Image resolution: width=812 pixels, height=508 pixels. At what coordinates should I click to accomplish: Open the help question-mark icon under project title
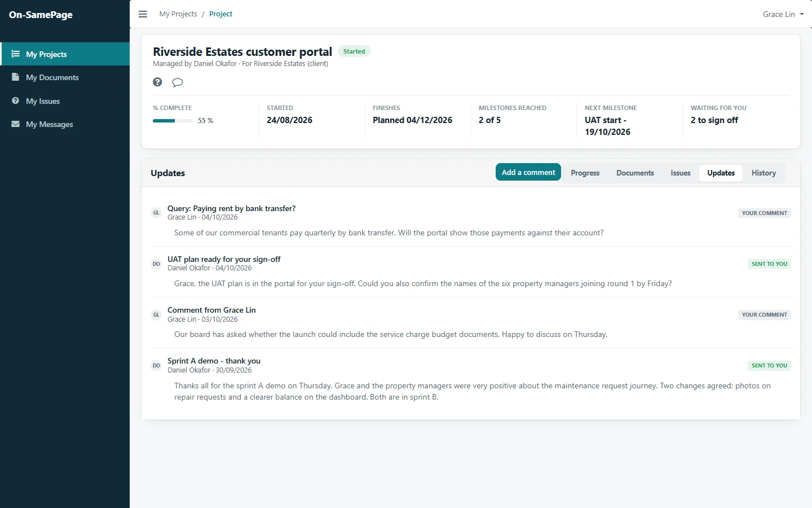(157, 82)
